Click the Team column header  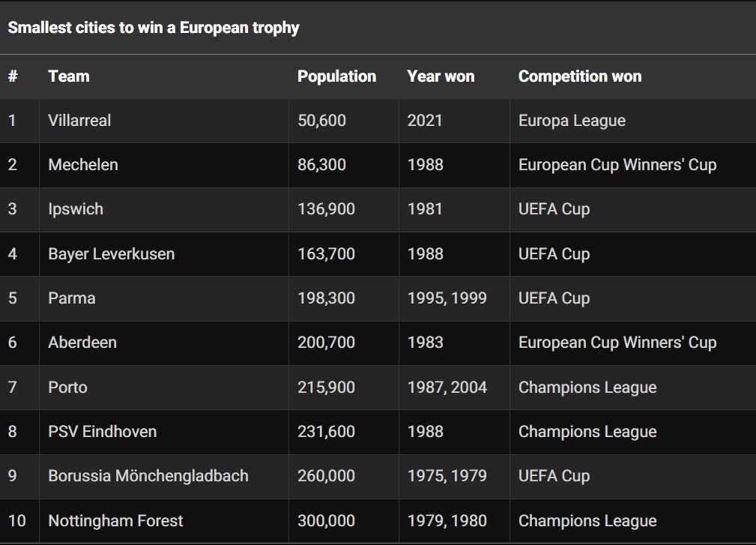[68, 76]
